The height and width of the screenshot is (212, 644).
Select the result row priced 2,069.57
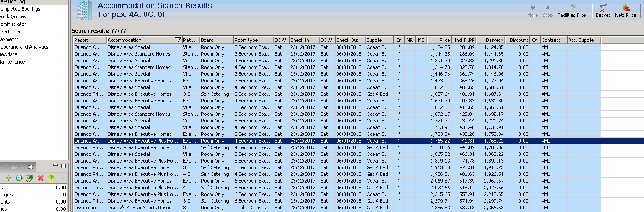tap(337, 181)
